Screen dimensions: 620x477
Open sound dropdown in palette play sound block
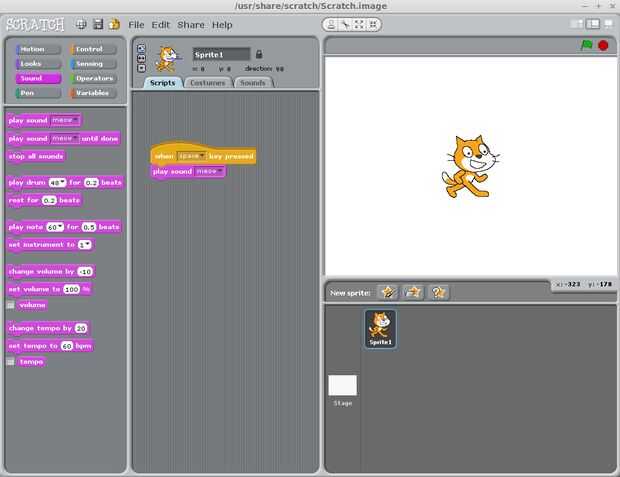pos(65,120)
